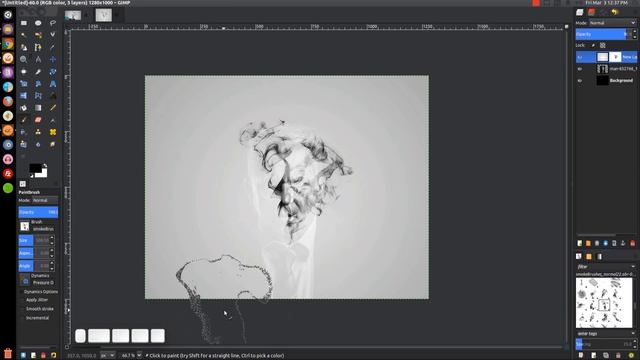The height and width of the screenshot is (360, 640).
Task: Click the anchor layer icon
Action: (623, 243)
